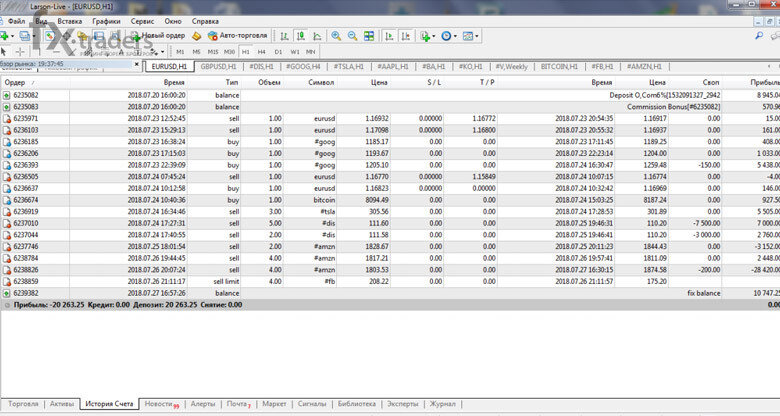
Task: Switch to the GBPUSD,H1 chart tab
Action: click(218, 66)
